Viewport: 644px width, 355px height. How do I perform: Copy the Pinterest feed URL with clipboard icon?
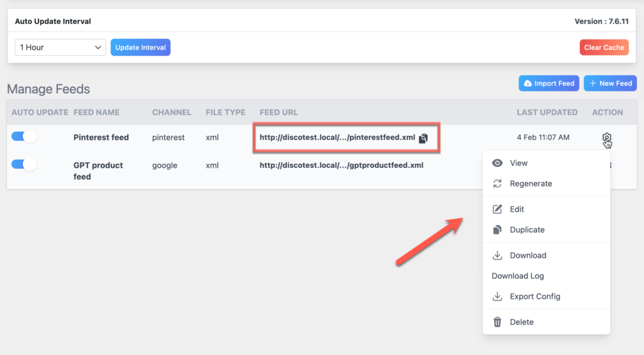[x=423, y=138]
